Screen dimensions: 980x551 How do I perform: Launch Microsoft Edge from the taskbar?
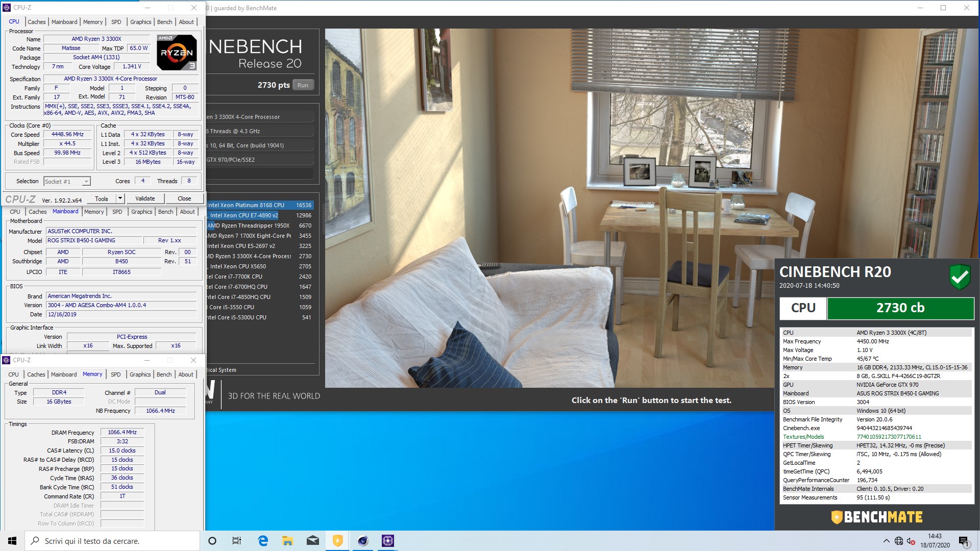(x=263, y=541)
